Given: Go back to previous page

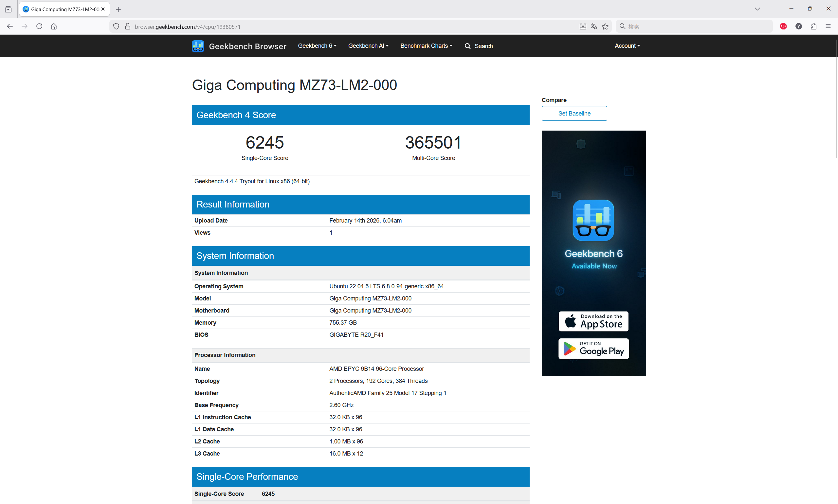Looking at the screenshot, I should (9, 27).
